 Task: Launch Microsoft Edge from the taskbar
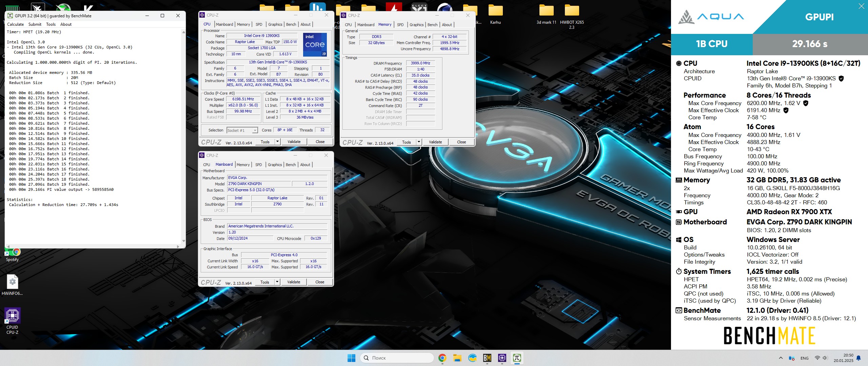pyautogui.click(x=472, y=358)
